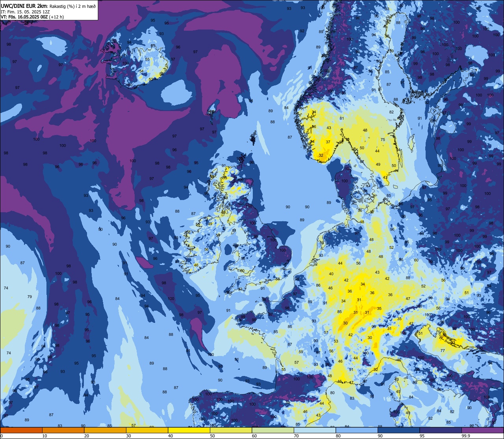Select the 70–80 light blue legend segment
The height and width of the screenshot is (439, 504).
tap(315, 430)
